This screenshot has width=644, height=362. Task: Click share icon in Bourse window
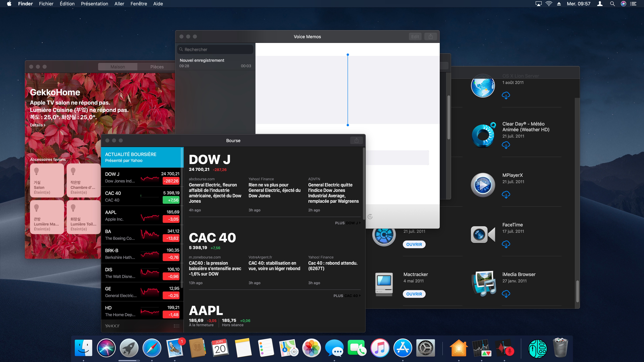[357, 140]
